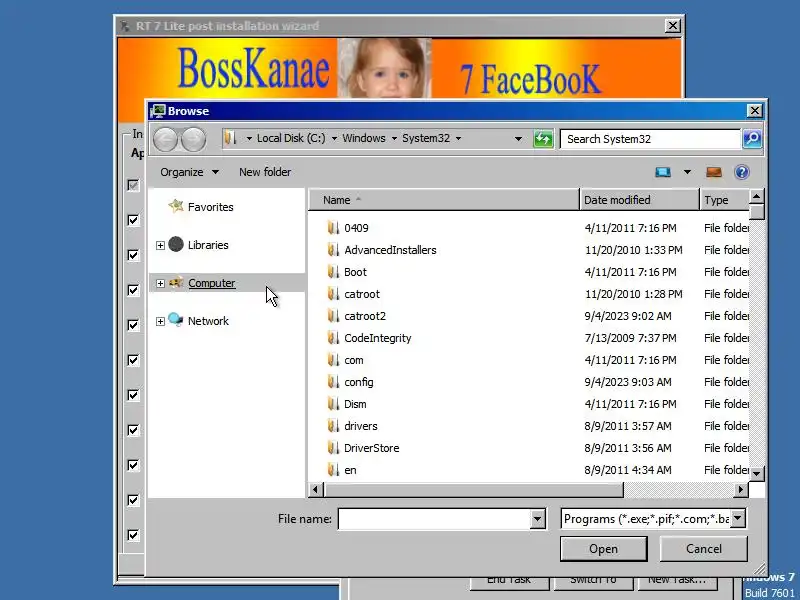Image resolution: width=800 pixels, height=600 pixels.
Task: Click the 9/4/2023 9:03 AM date cell
Action: (628, 382)
